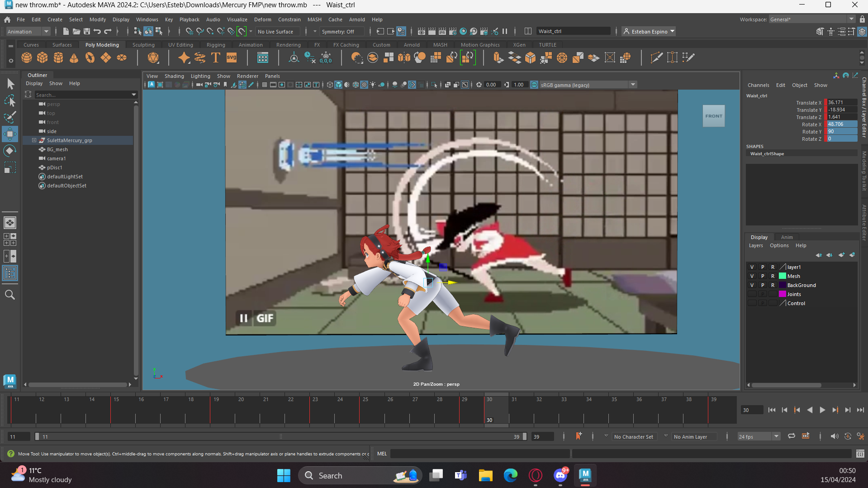Create a polygon cube from shelf

(43, 58)
